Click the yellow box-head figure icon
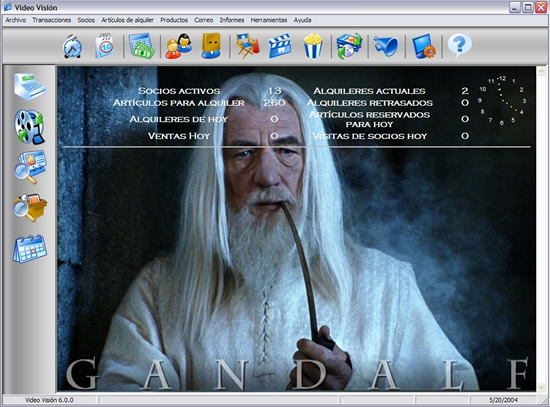Image resolution: width=550 pixels, height=407 pixels. tap(211, 46)
